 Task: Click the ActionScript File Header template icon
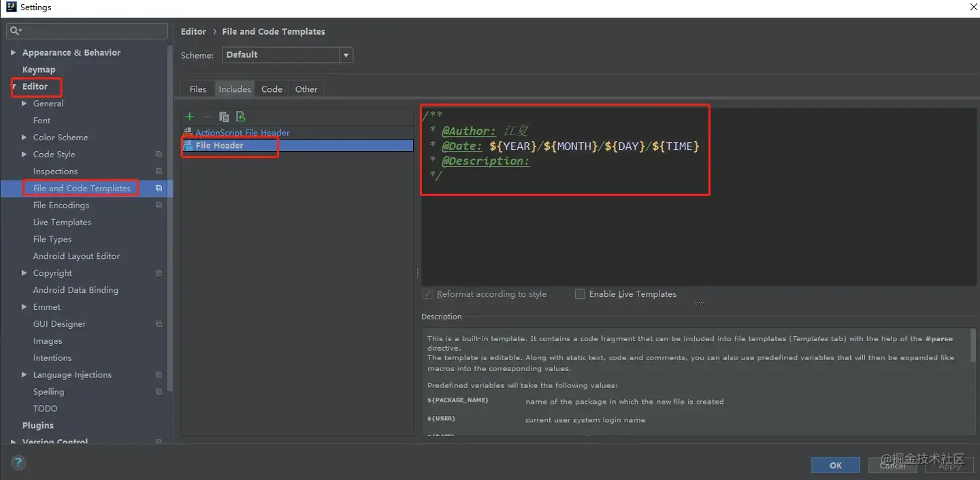[188, 133]
